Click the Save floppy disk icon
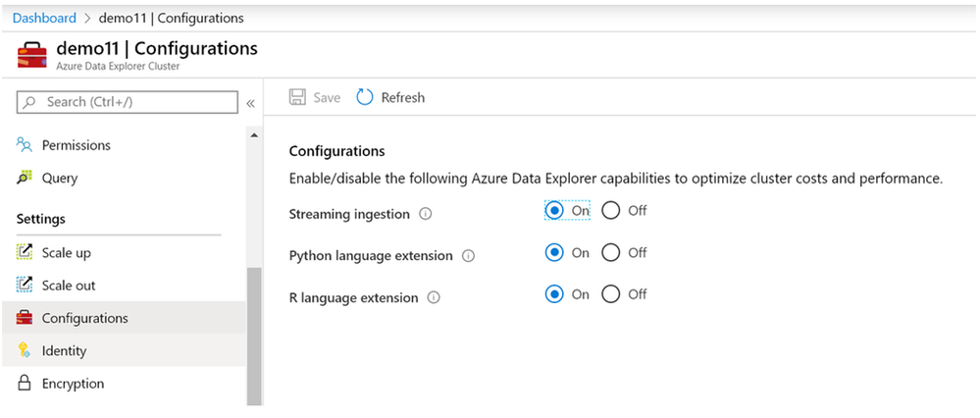Image resolution: width=980 pixels, height=418 pixels. pyautogui.click(x=297, y=97)
